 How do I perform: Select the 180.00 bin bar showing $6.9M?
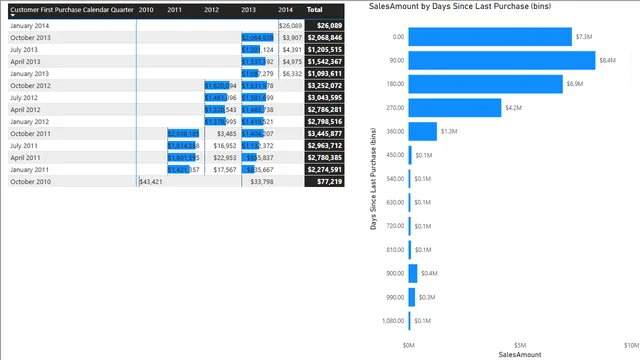pos(485,84)
